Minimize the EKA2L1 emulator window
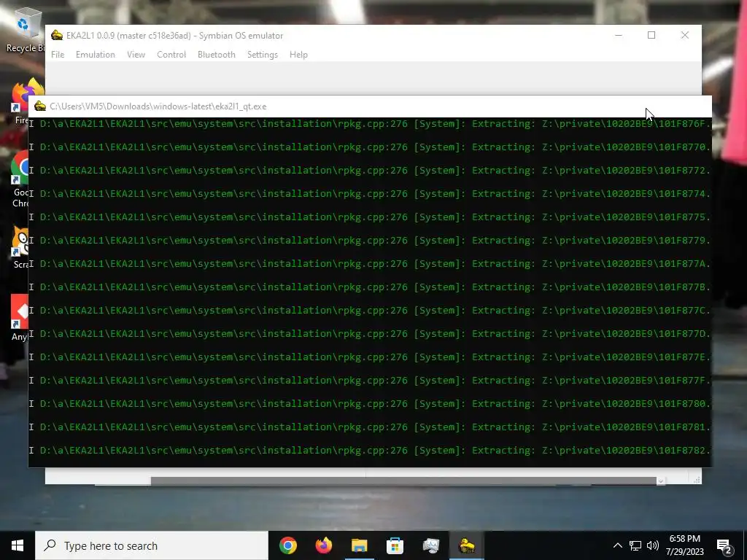This screenshot has height=560, width=747. point(619,35)
